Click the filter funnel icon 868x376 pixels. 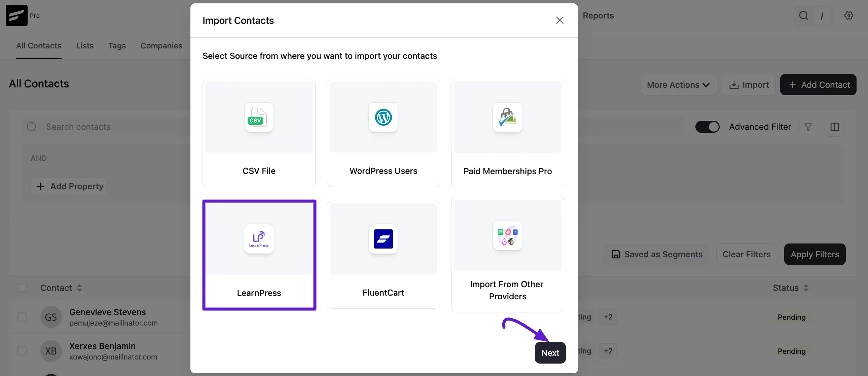tap(808, 127)
